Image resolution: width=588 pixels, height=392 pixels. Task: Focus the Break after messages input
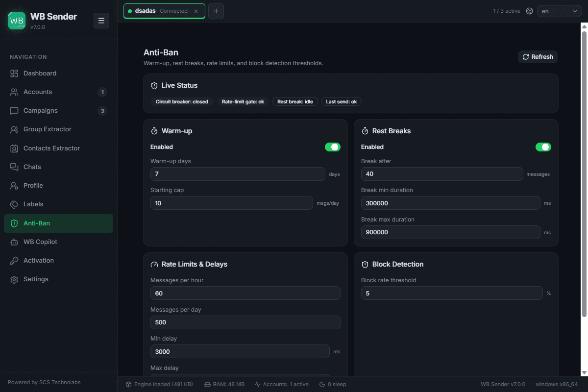point(442,174)
